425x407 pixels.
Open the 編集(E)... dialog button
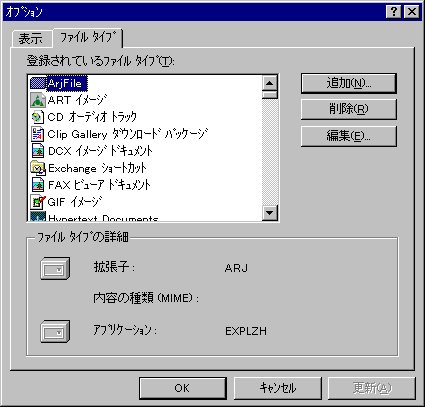[x=349, y=136]
